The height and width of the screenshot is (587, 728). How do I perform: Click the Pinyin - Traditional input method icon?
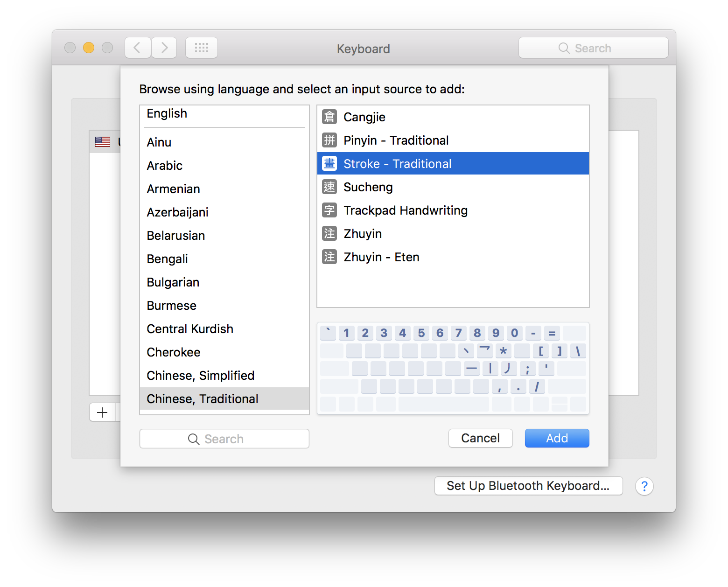[x=329, y=140]
